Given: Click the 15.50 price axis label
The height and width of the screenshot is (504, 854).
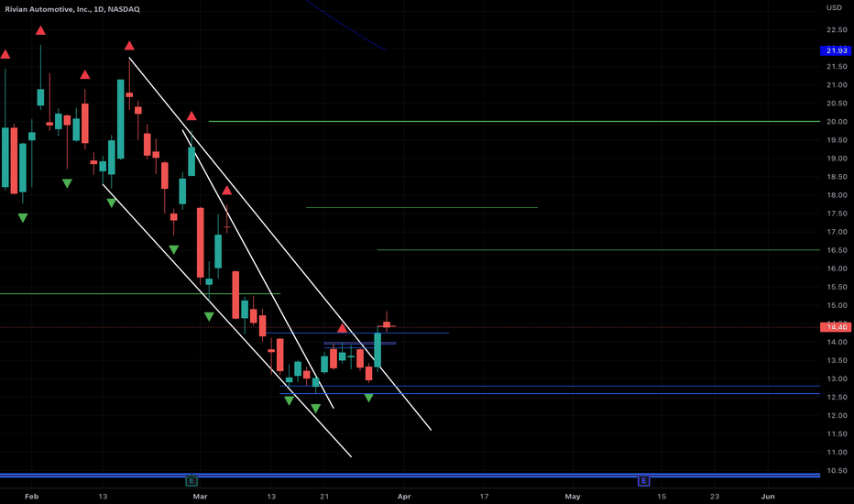Looking at the screenshot, I should tap(837, 287).
